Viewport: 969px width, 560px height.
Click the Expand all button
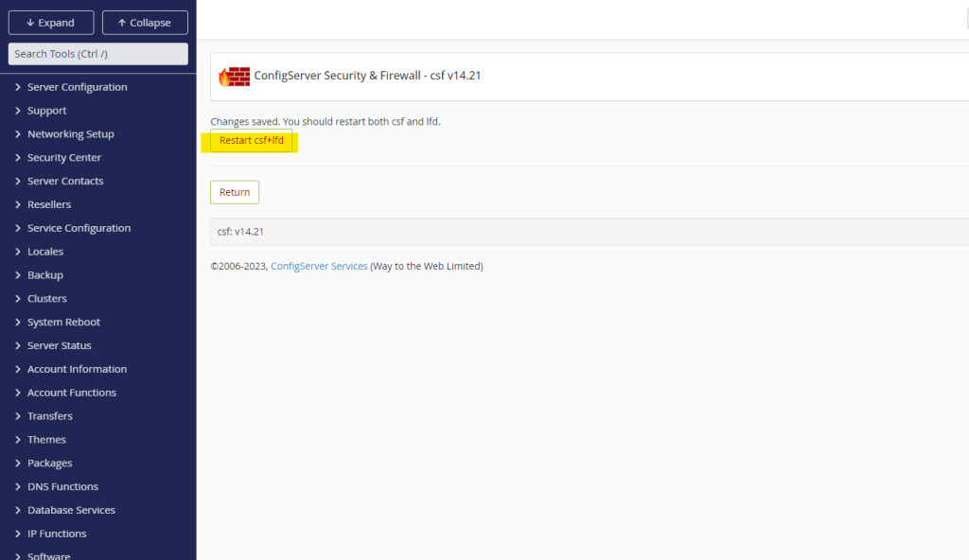51,23
